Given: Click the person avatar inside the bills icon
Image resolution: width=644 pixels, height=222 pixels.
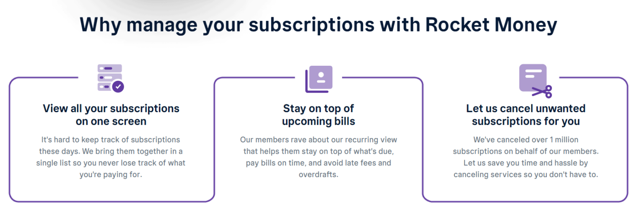Looking at the screenshot, I should click(321, 75).
